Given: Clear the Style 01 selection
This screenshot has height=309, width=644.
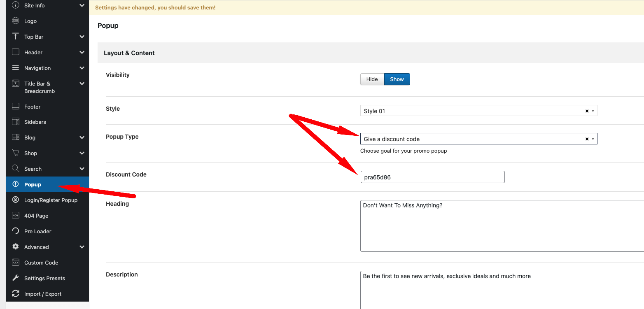Looking at the screenshot, I should click(x=587, y=111).
